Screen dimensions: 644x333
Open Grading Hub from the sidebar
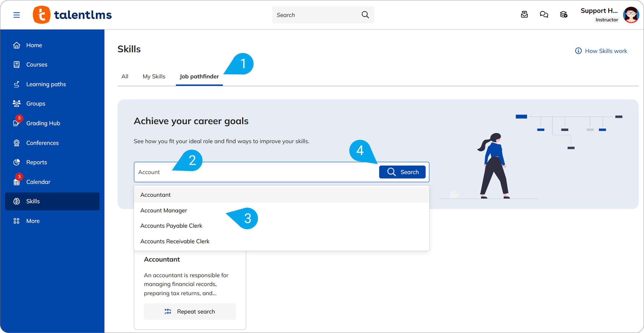pyautogui.click(x=43, y=123)
